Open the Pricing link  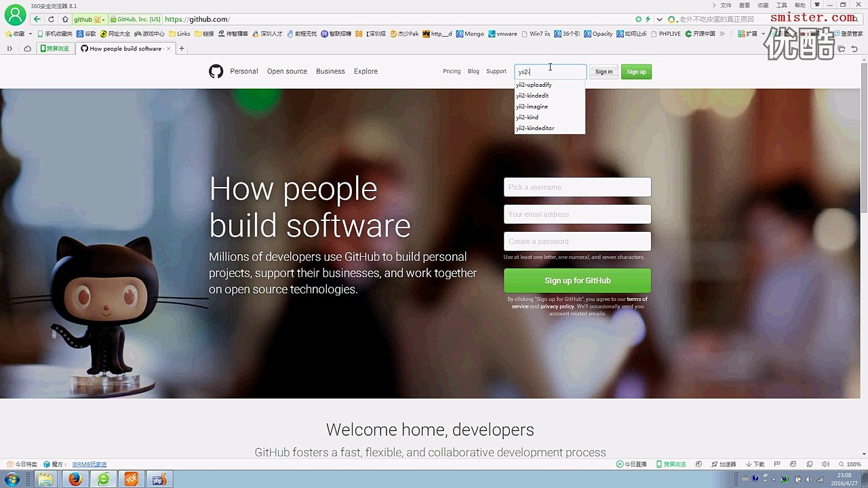coord(452,71)
